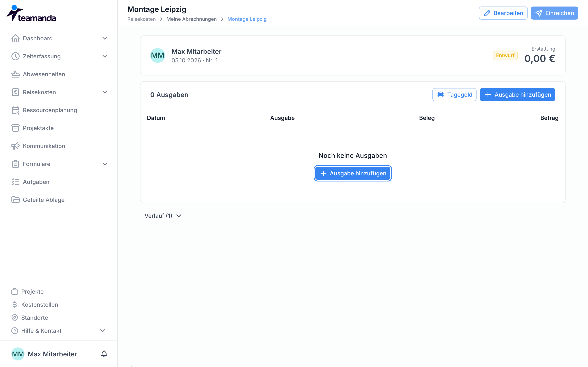Image resolution: width=588 pixels, height=367 pixels.
Task: Click the notification bell icon
Action: (104, 354)
